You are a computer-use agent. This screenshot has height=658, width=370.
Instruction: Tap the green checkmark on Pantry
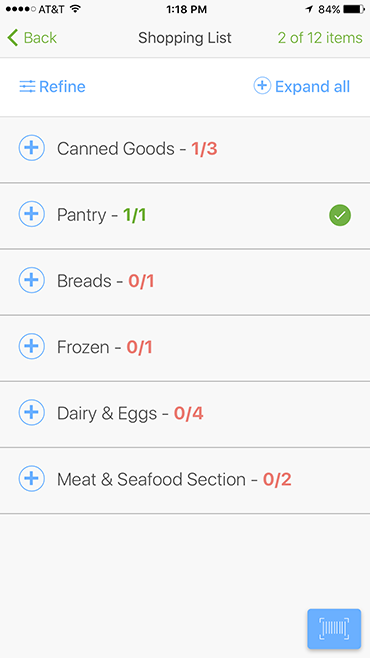(340, 215)
